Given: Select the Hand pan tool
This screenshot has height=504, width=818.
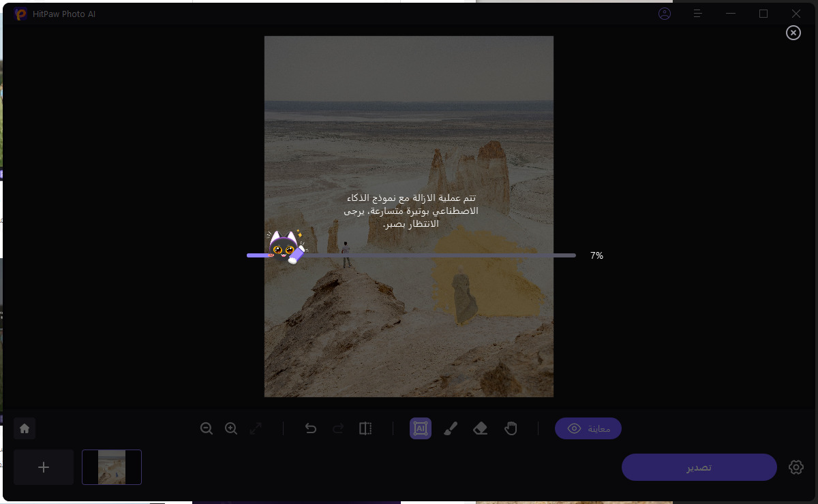Looking at the screenshot, I should [x=511, y=428].
